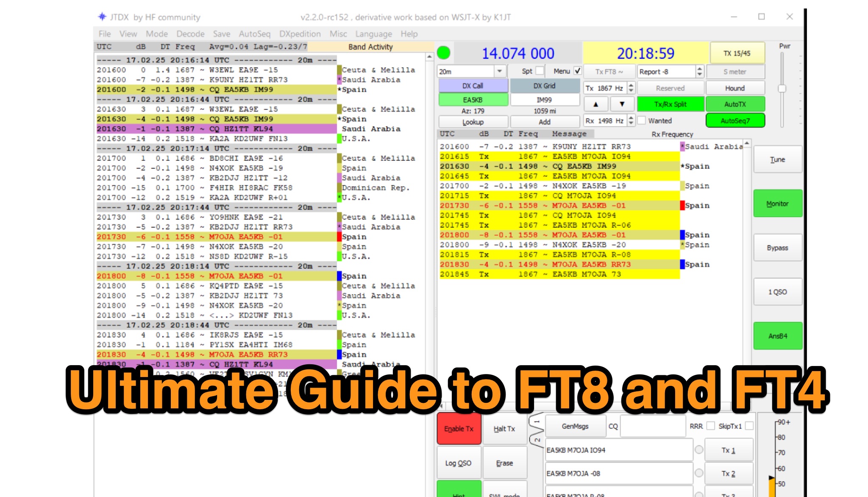
Task: Click Band Activity scrollbar up arrow
Action: [429, 56]
